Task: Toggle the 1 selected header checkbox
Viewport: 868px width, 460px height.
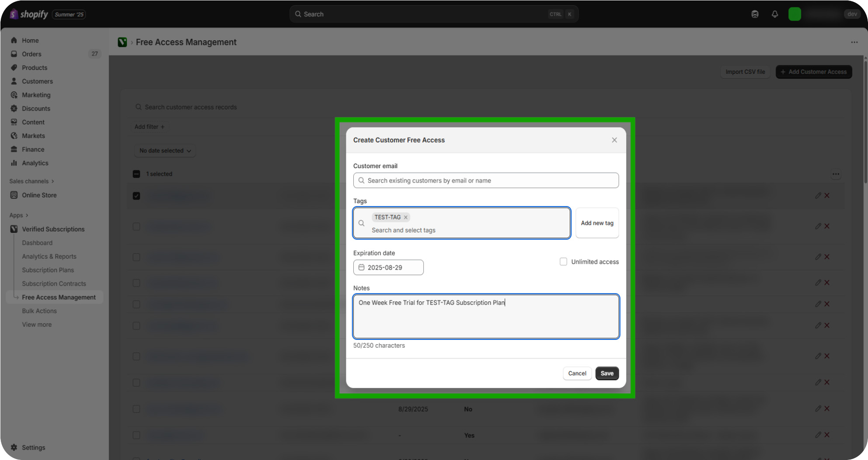Action: (136, 174)
